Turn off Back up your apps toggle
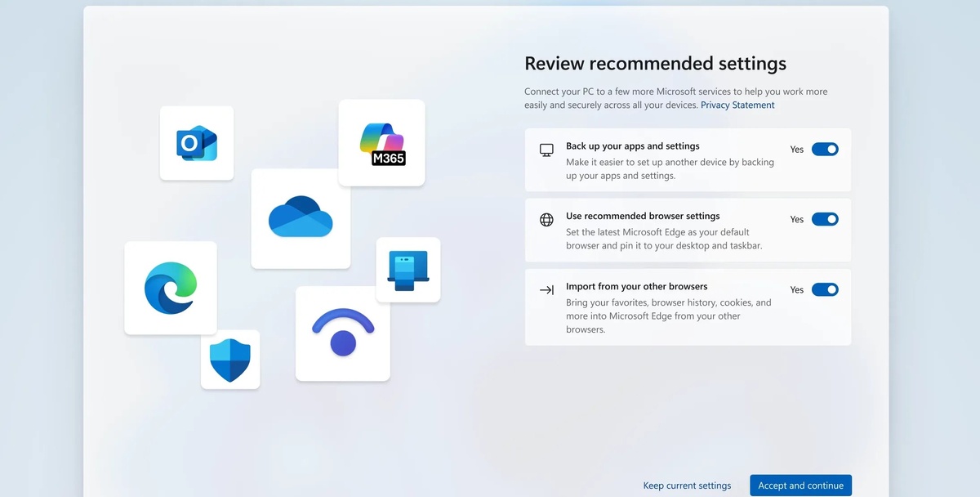This screenshot has height=497, width=980. pos(825,149)
